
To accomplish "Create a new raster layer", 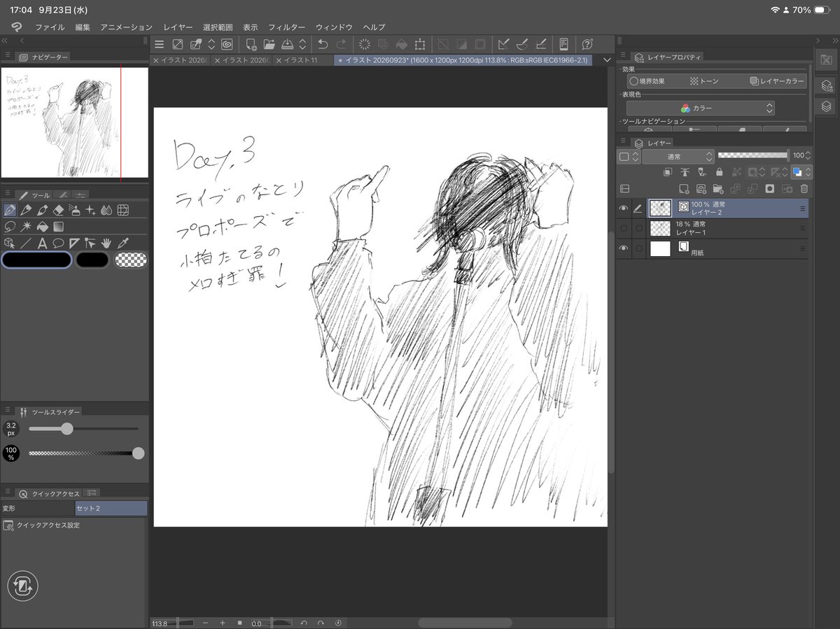I will coord(685,189).
